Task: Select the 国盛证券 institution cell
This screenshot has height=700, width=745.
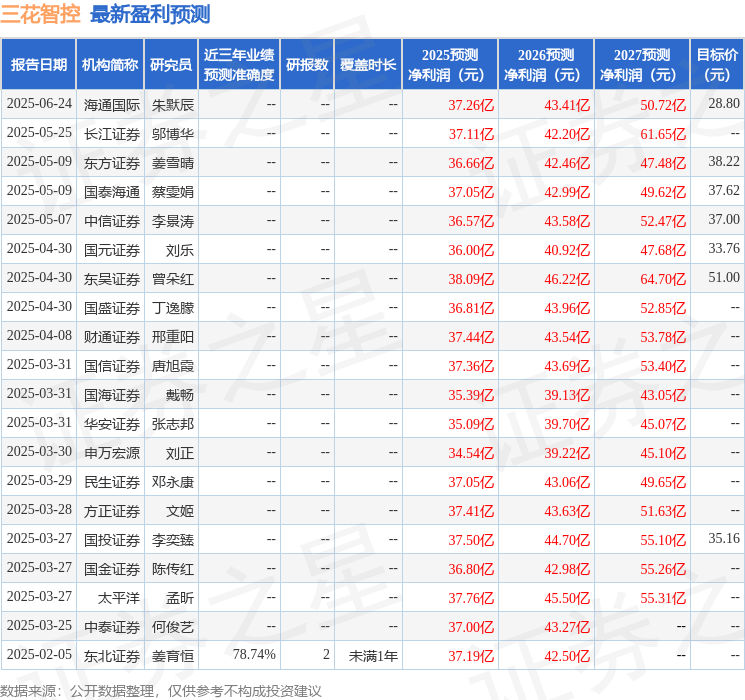Action: 112,308
